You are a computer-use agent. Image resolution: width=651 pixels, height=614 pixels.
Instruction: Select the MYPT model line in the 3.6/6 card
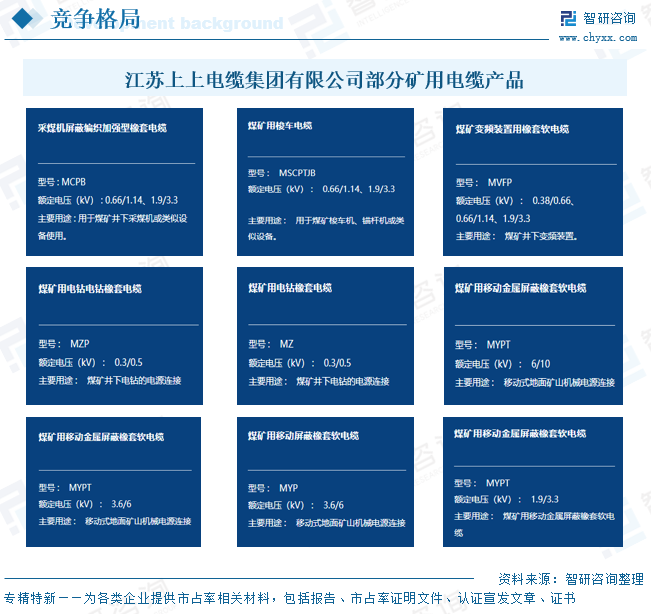tap(65, 487)
